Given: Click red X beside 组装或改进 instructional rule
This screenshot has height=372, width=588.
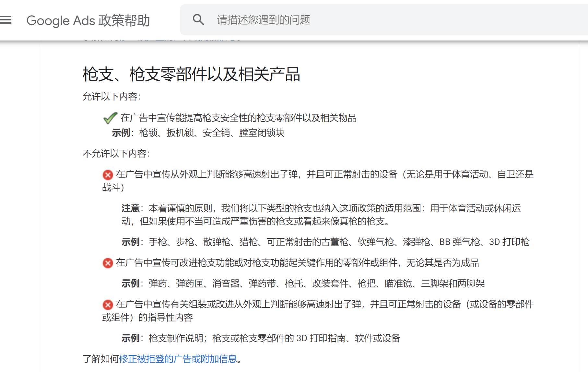Looking at the screenshot, I should tap(108, 305).
